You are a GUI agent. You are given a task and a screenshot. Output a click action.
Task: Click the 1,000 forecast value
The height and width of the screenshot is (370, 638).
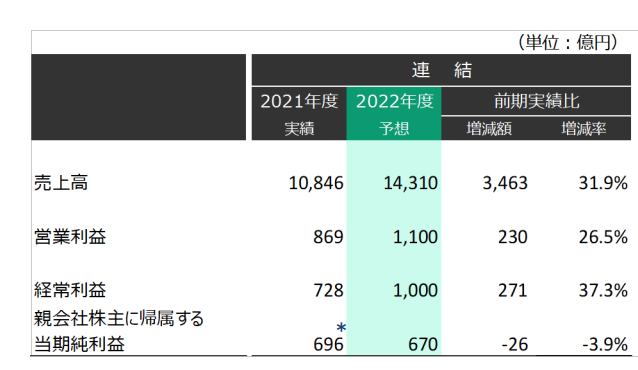point(415,291)
